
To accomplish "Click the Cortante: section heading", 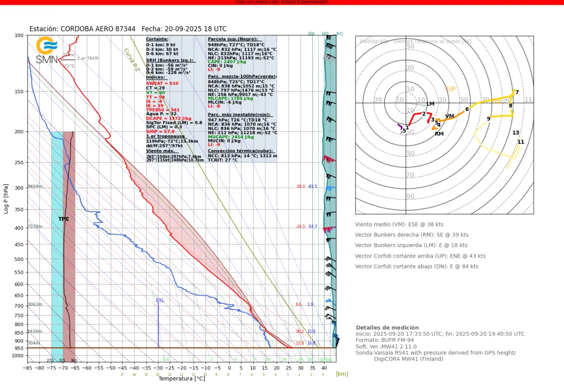I will (157, 39).
